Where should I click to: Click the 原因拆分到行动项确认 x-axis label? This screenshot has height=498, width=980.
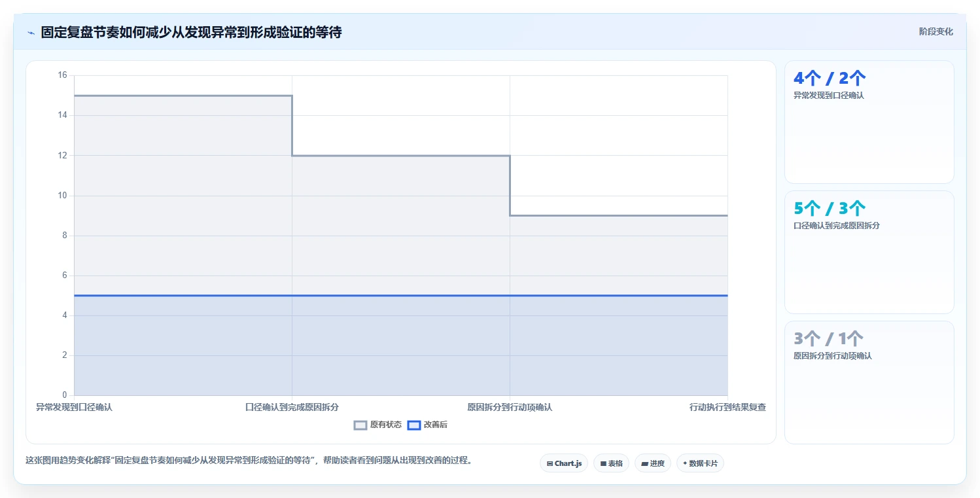510,407
